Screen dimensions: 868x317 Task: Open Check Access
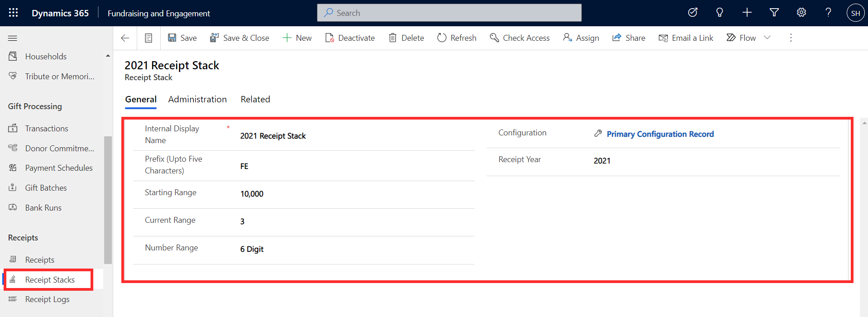point(520,38)
